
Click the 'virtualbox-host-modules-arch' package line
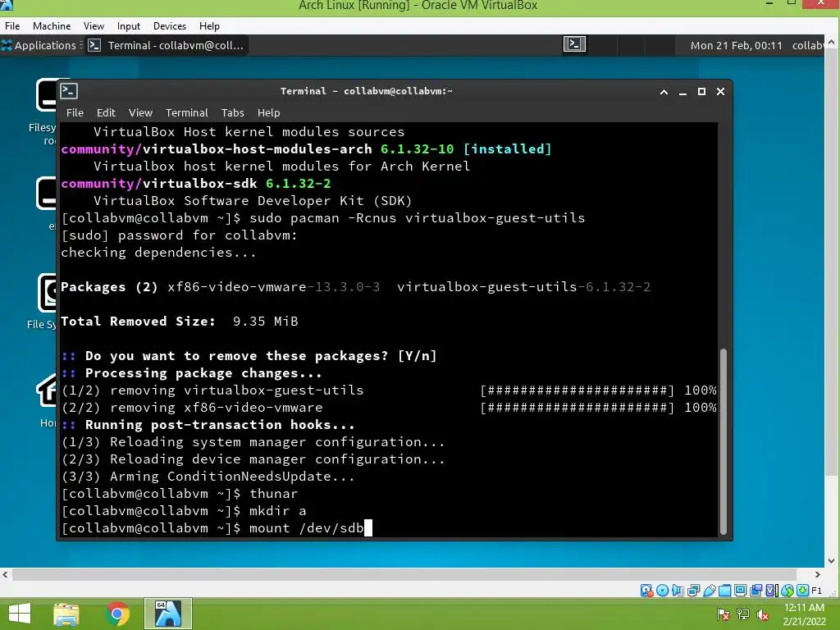click(307, 149)
